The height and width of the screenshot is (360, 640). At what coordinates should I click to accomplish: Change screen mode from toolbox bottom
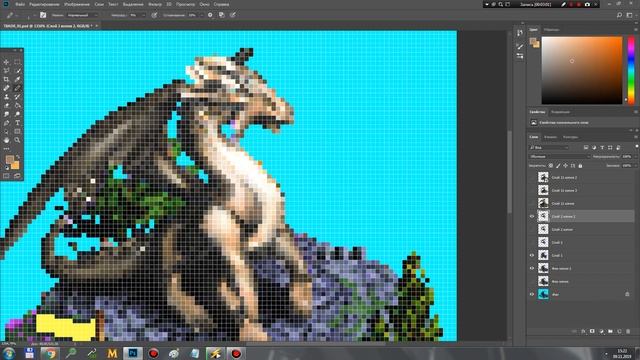pos(17,176)
